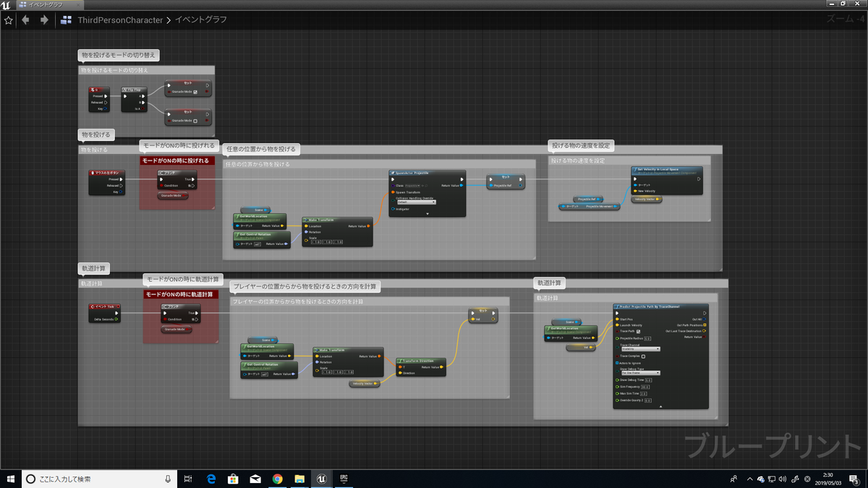Image resolution: width=868 pixels, height=488 pixels.
Task: Open File Explorer from the taskbar
Action: click(x=299, y=479)
